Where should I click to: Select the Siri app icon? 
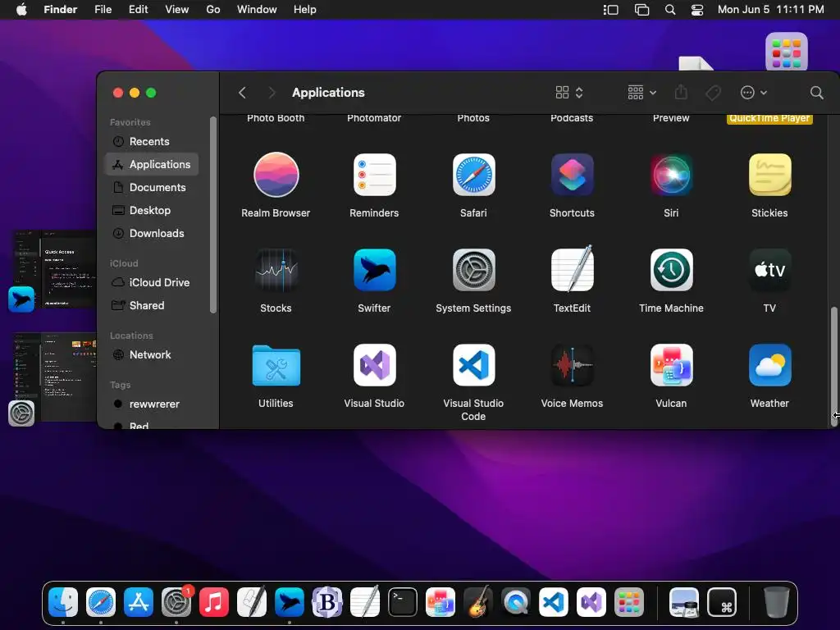pos(671,175)
